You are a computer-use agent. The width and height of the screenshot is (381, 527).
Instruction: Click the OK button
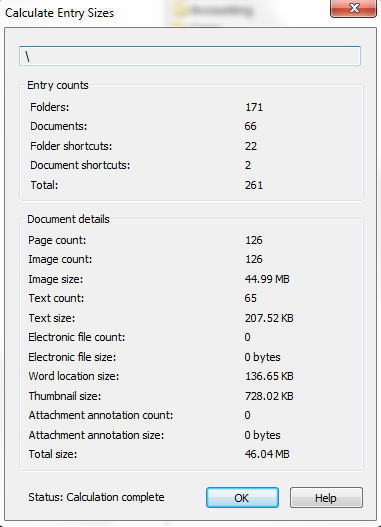point(242,497)
